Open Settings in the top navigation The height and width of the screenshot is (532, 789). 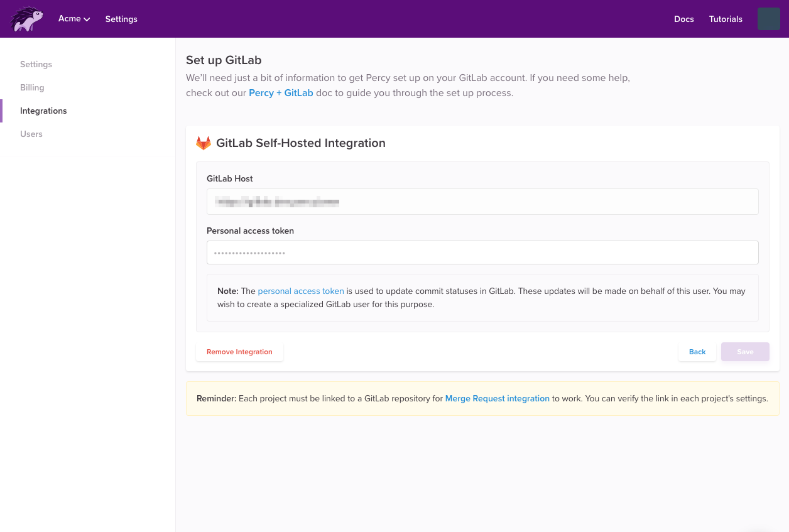pyautogui.click(x=121, y=19)
